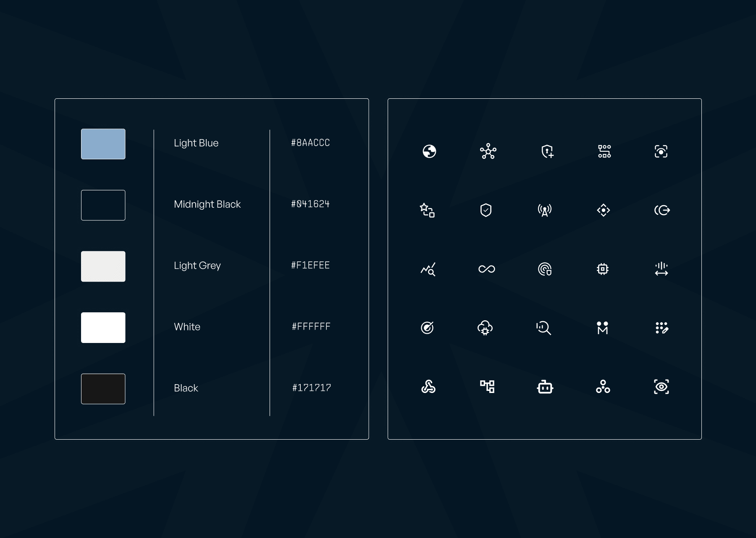Click the target with arrow icon

point(427,328)
